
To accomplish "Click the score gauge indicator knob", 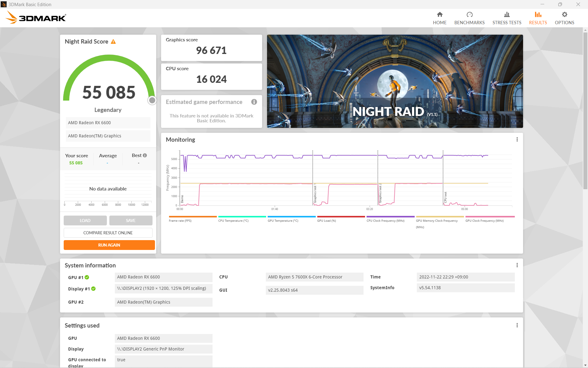I will pos(152,100).
